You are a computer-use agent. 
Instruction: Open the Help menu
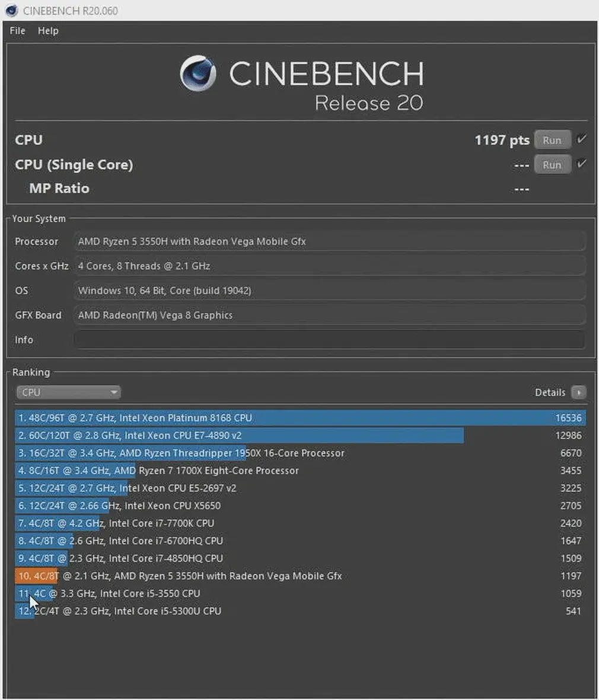click(x=48, y=31)
